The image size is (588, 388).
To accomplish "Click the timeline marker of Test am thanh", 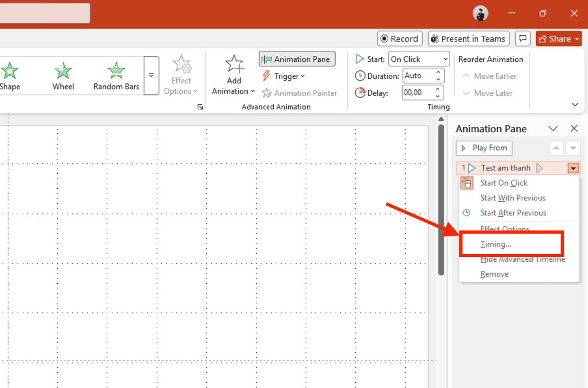I will point(539,168).
